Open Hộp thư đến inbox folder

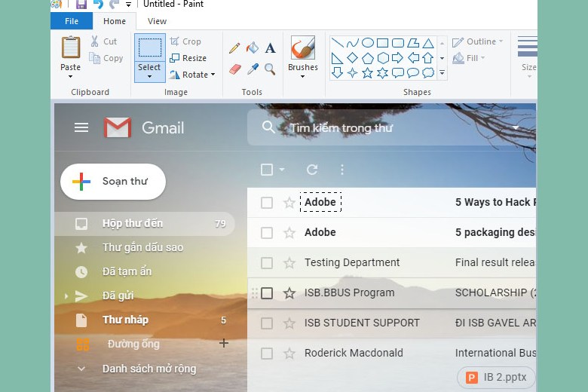click(x=145, y=224)
